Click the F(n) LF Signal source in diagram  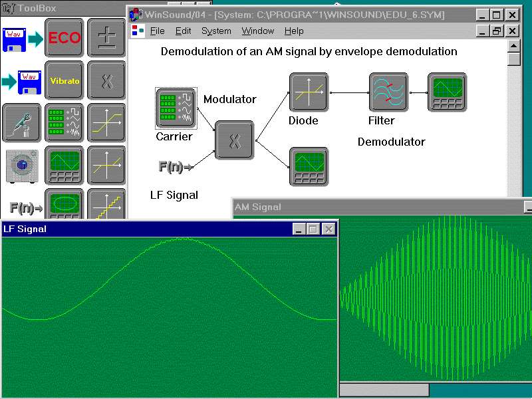pos(176,167)
